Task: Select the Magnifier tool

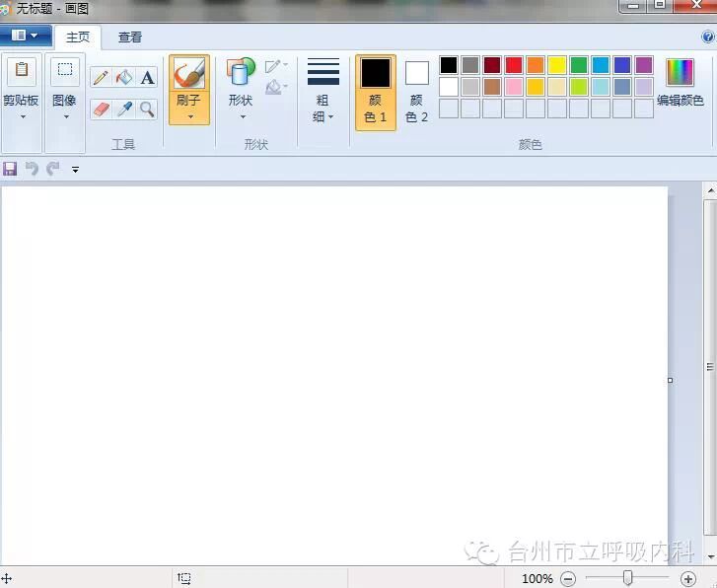Action: [x=147, y=110]
